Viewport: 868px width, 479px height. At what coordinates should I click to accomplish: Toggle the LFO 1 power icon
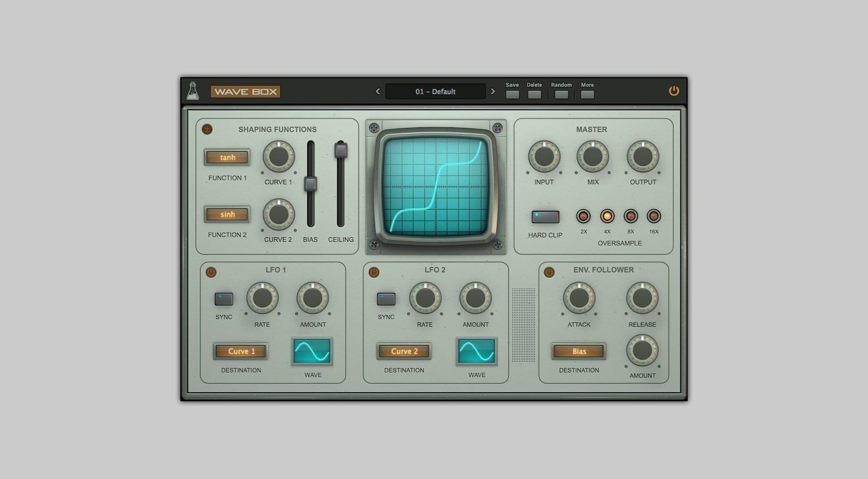[x=210, y=272]
